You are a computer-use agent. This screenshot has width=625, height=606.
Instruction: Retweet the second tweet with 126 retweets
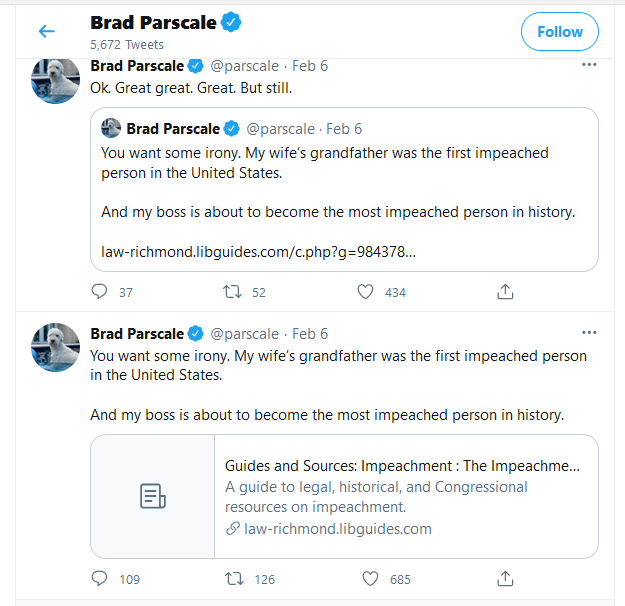point(231,579)
